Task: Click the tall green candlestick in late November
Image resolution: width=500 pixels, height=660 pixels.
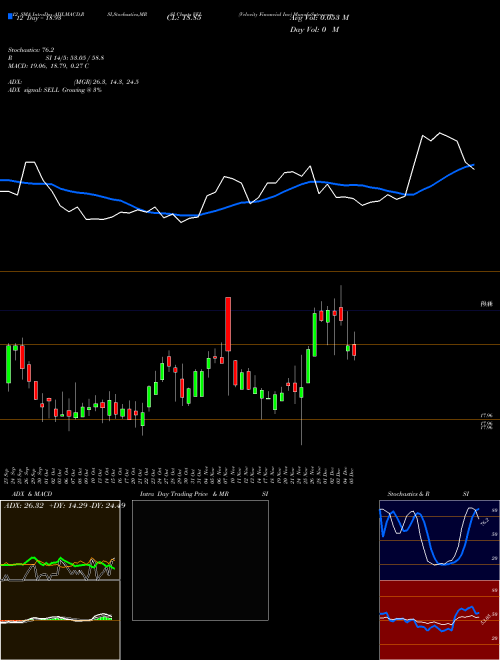Action: coord(314,335)
